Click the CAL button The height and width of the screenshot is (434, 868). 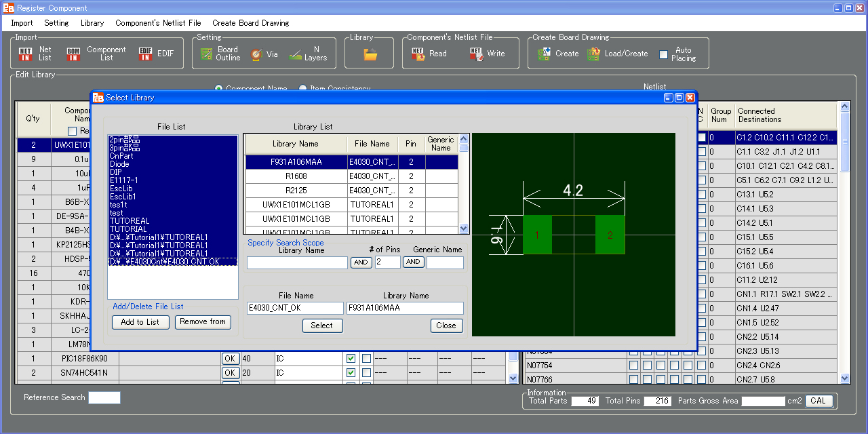pos(818,401)
